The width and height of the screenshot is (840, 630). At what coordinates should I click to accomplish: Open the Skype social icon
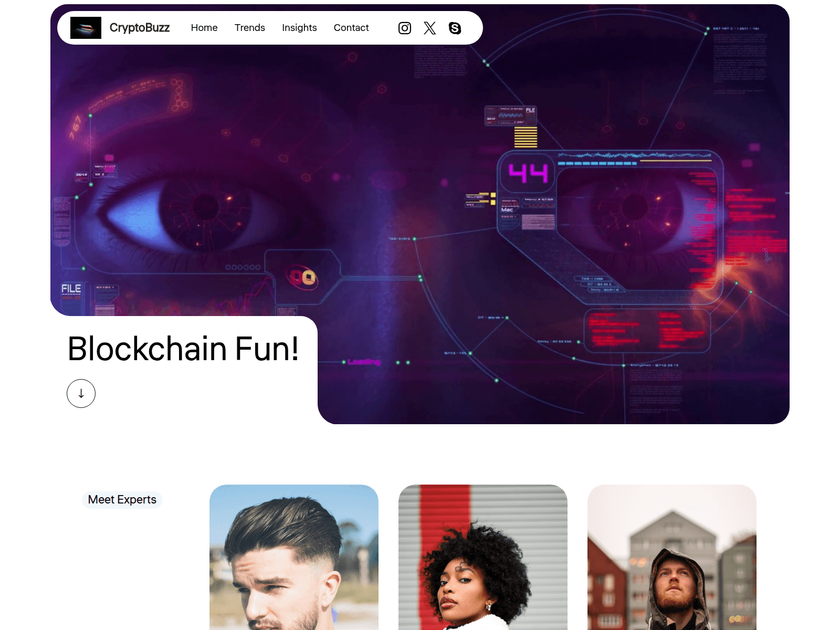[x=455, y=28]
